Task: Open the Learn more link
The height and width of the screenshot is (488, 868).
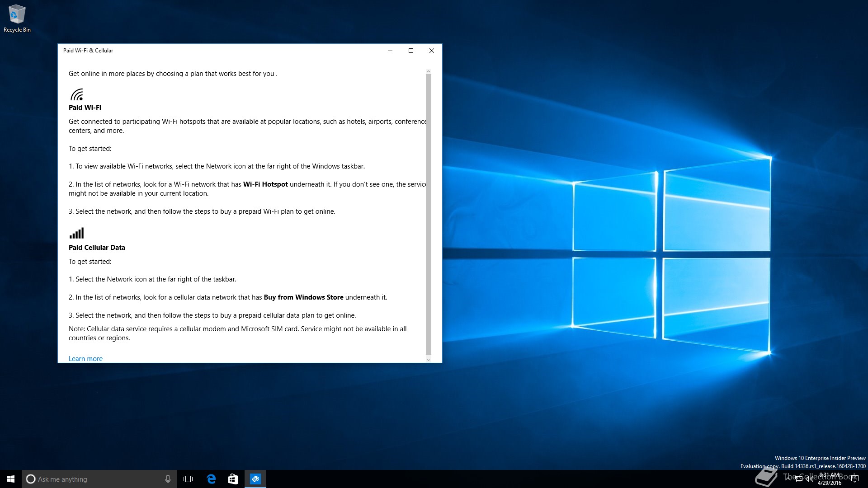Action: click(x=85, y=358)
